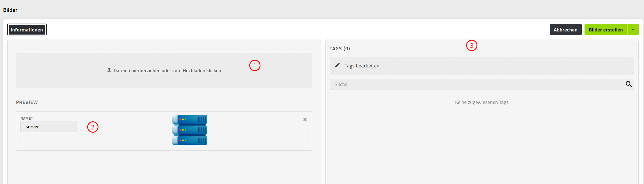Click the pencil icon beside Tags bearbeiten
Screen dimensions: 644x184
(x=337, y=65)
